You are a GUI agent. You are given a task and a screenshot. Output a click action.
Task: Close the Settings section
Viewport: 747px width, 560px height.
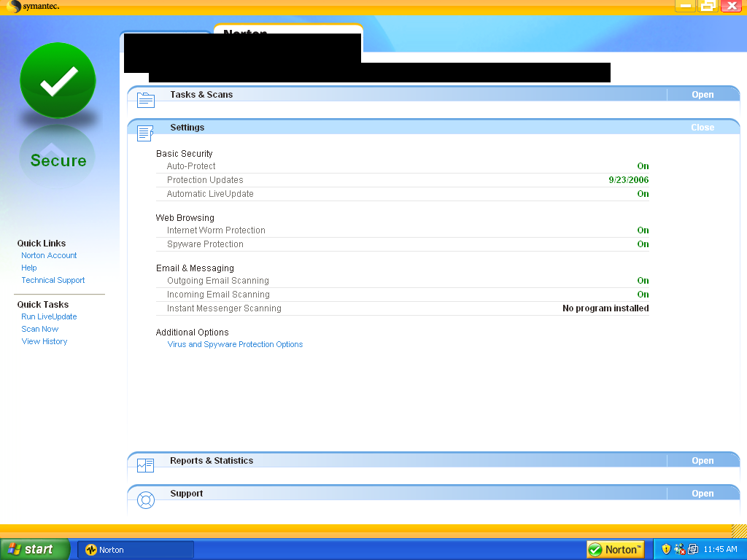pyautogui.click(x=703, y=127)
